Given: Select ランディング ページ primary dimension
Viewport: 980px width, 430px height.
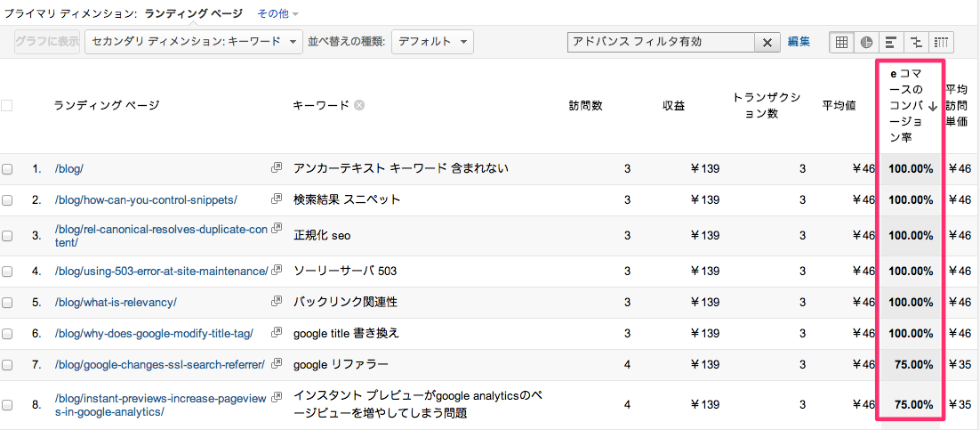Looking at the screenshot, I should pos(197,12).
